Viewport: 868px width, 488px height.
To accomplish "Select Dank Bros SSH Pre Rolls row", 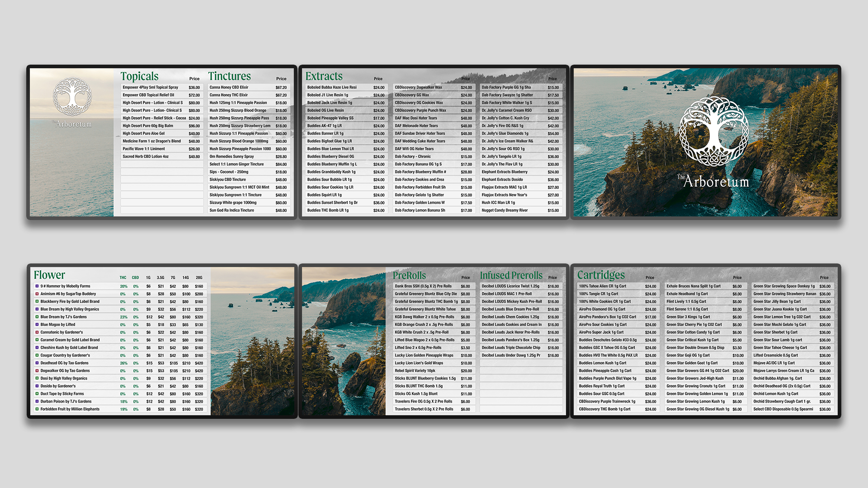I will pyautogui.click(x=434, y=286).
